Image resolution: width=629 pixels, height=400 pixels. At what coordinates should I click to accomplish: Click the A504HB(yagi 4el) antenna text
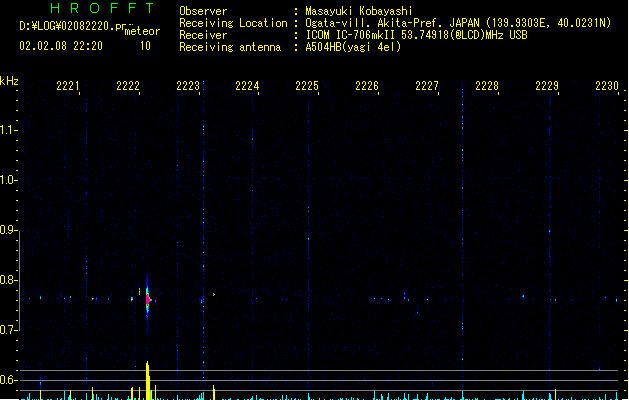coord(353,47)
